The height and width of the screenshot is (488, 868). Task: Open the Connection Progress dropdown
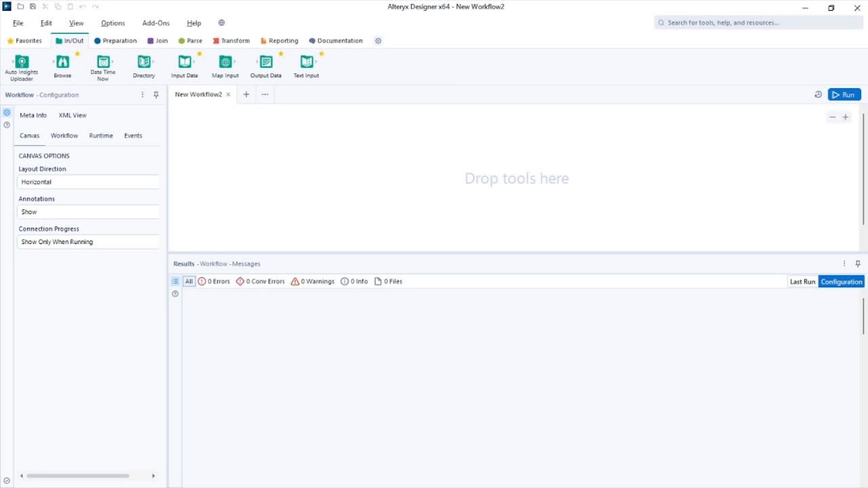click(89, 241)
